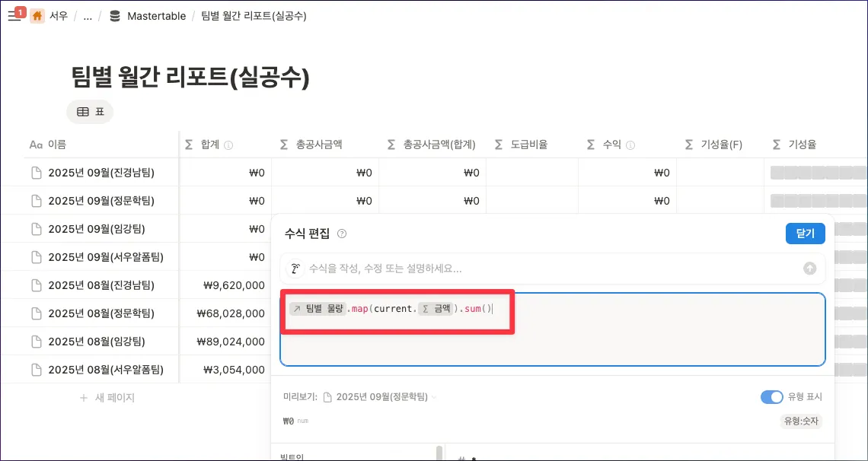Image resolution: width=868 pixels, height=461 pixels.
Task: Open the row 2025년 08월(서우알폼팀)
Action: tap(106, 369)
